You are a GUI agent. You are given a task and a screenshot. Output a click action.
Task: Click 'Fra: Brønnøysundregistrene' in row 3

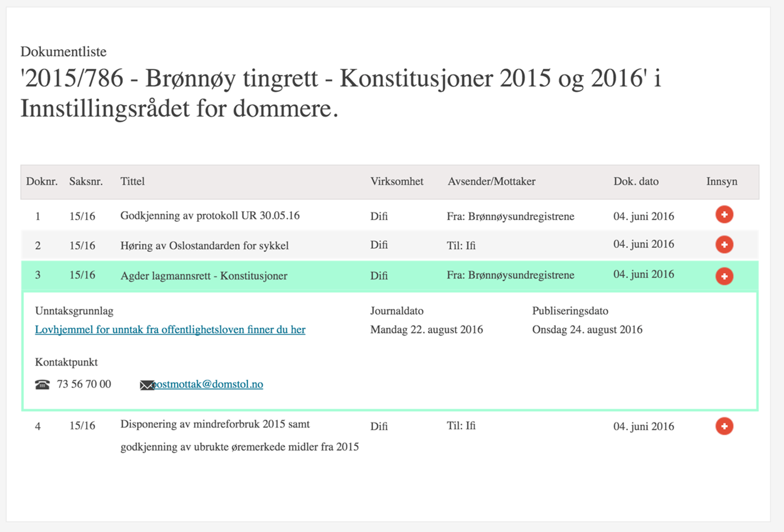tap(510, 275)
